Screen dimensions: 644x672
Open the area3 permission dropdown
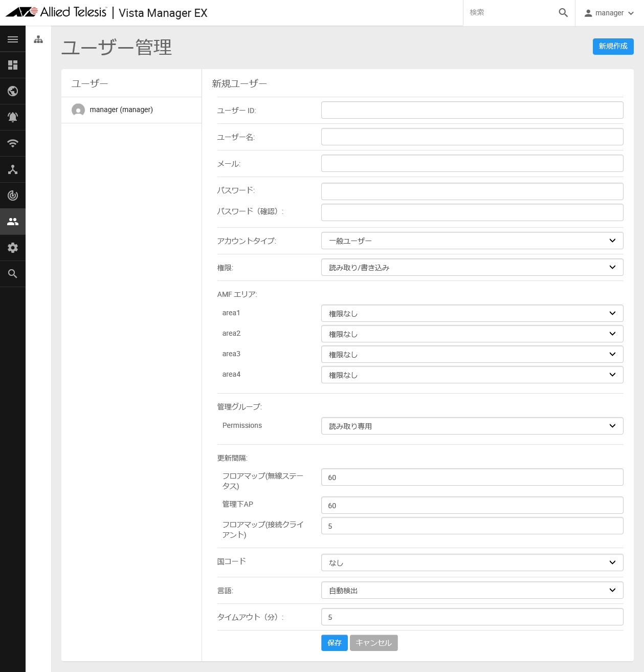[472, 354]
